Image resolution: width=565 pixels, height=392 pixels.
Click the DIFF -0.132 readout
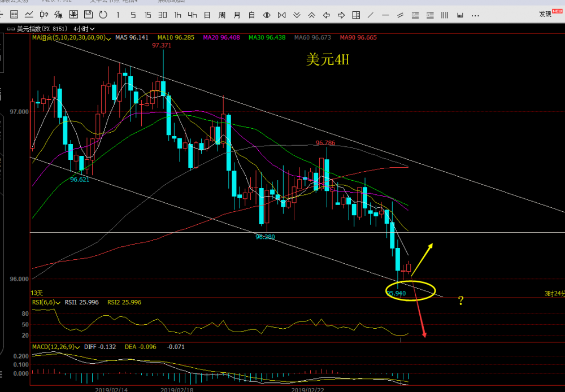[100, 347]
